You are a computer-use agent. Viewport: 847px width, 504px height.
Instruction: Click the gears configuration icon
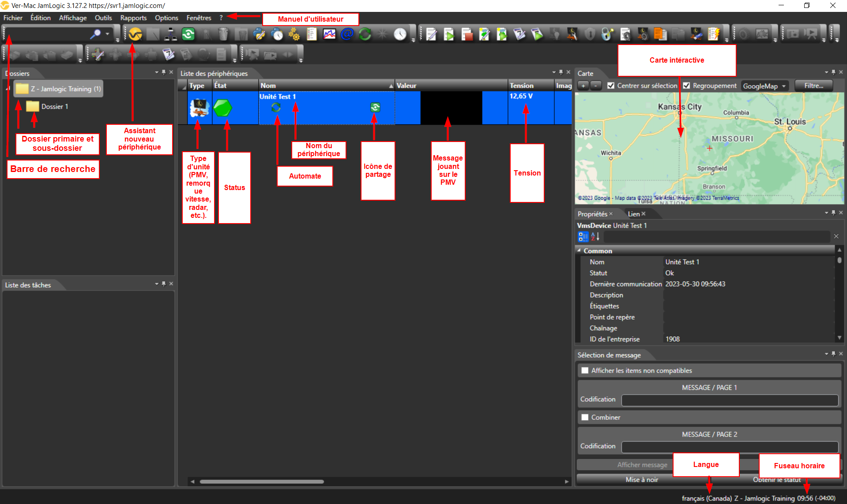pyautogui.click(x=294, y=34)
